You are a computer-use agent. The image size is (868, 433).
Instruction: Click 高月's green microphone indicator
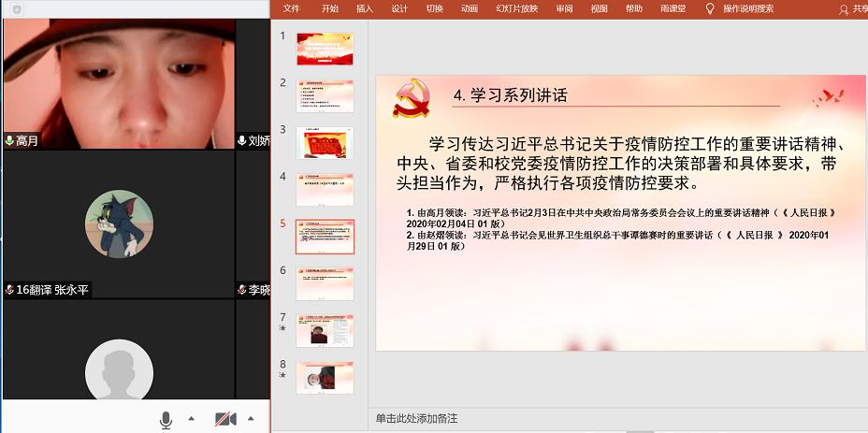click(x=9, y=140)
